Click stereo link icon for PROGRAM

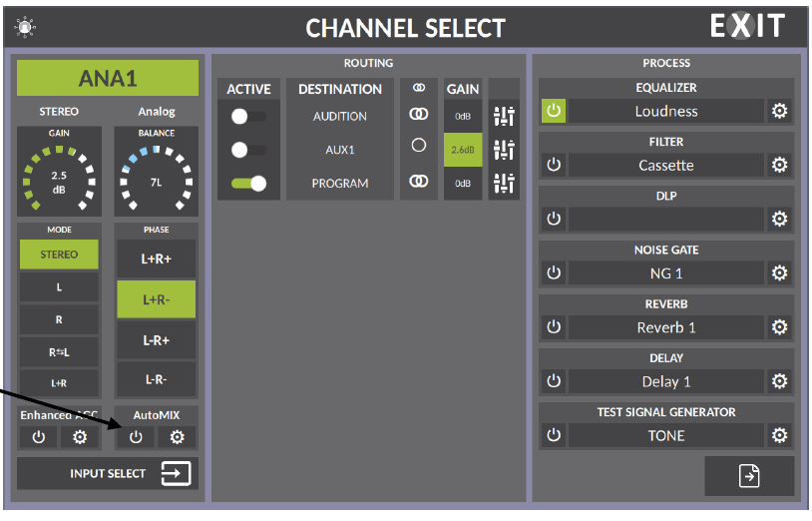coord(419,183)
